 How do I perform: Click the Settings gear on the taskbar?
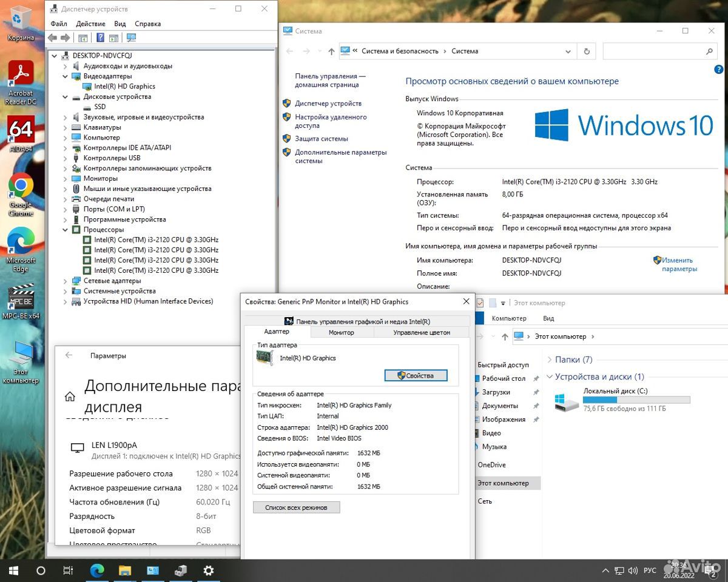(x=209, y=570)
